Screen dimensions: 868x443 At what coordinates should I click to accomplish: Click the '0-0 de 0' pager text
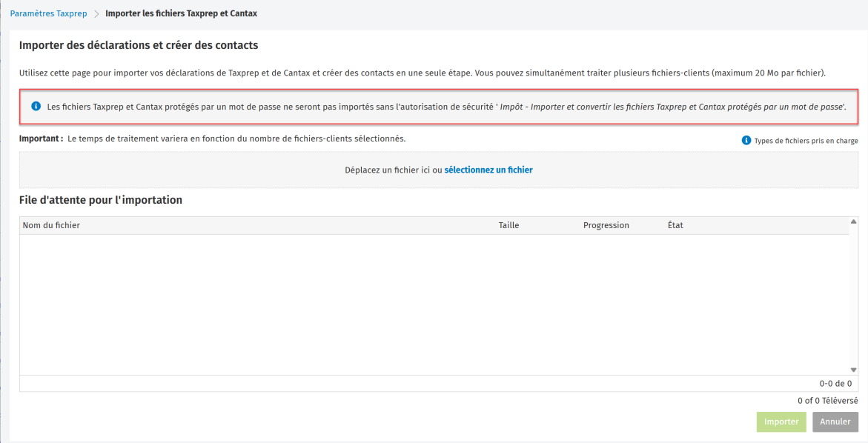coord(835,384)
